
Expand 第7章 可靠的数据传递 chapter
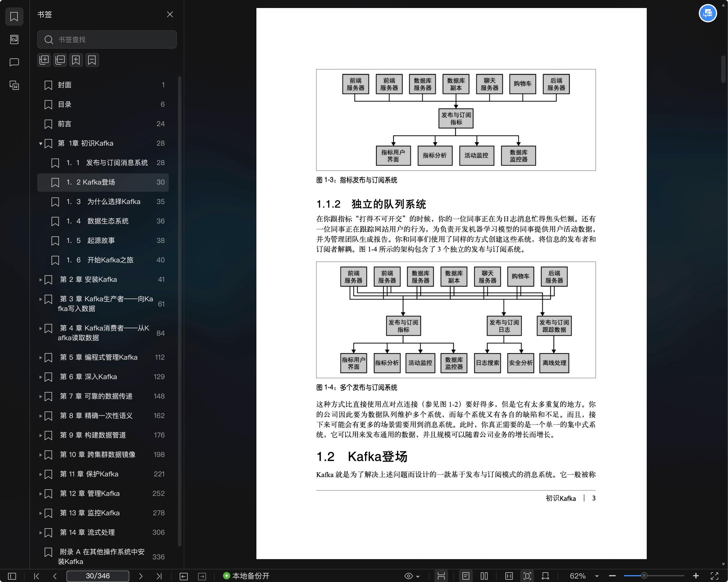[x=41, y=396]
